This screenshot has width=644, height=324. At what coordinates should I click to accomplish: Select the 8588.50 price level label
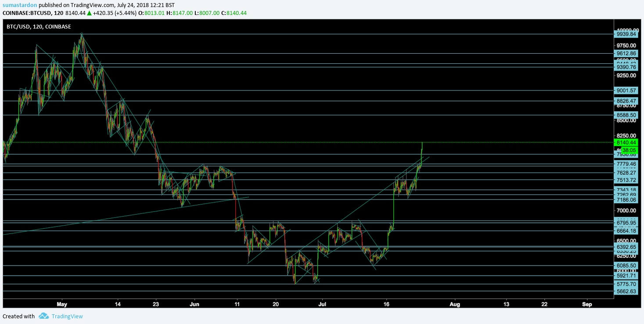tap(626, 115)
